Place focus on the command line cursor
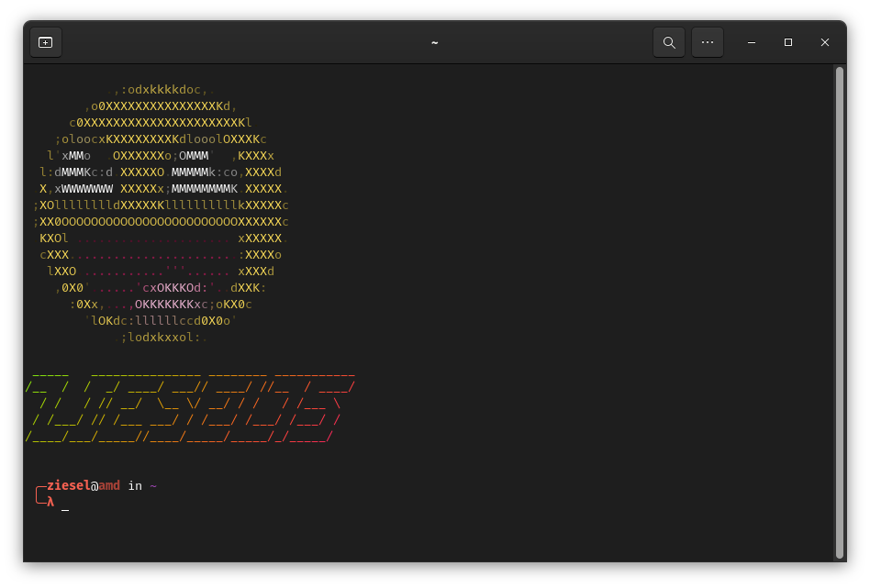This screenshot has width=870, height=588. 65,503
